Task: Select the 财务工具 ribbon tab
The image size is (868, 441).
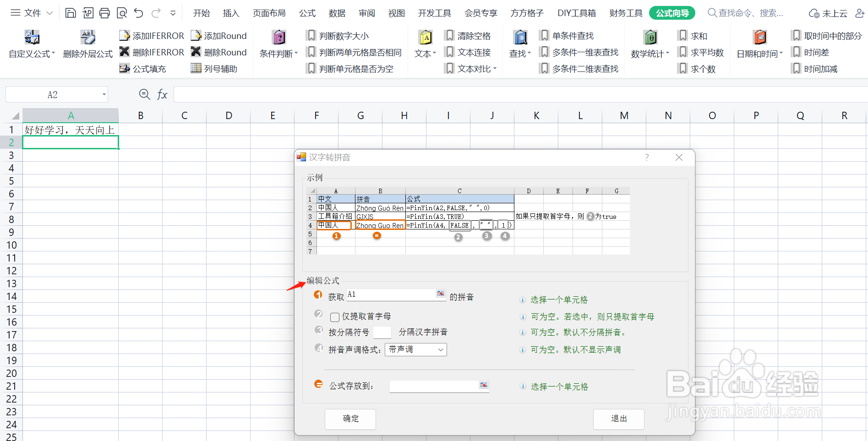Action: click(x=626, y=13)
